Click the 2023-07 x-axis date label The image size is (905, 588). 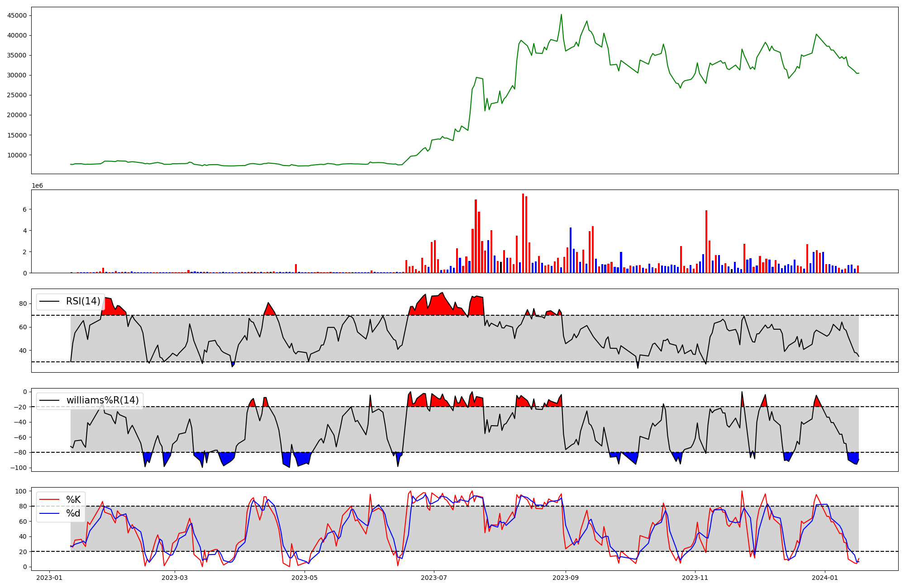434,578
